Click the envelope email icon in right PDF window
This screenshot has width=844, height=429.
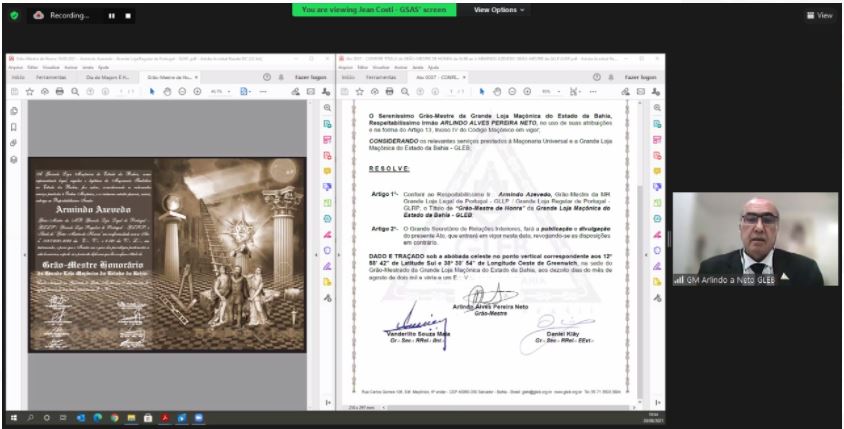coord(640,91)
